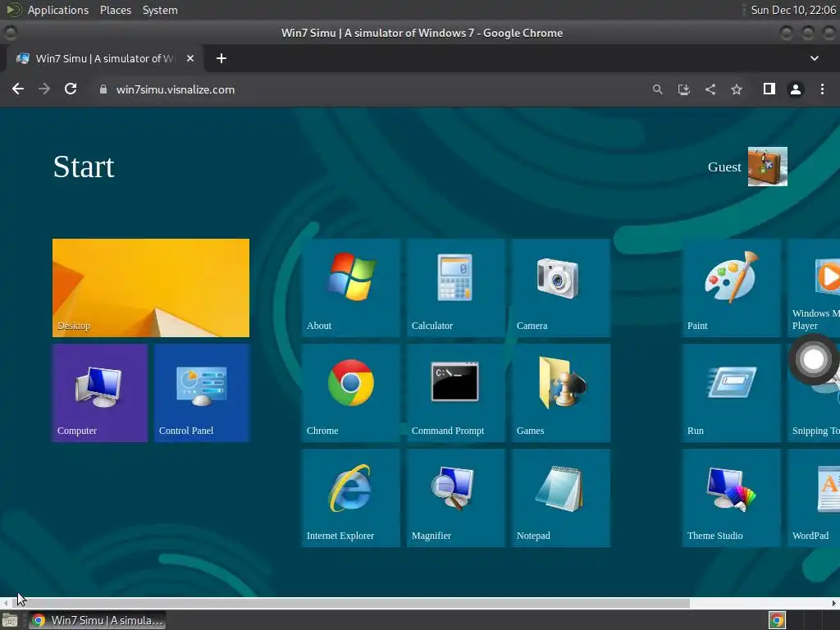840x630 pixels.
Task: Click the Guest user avatar picture
Action: (767, 167)
